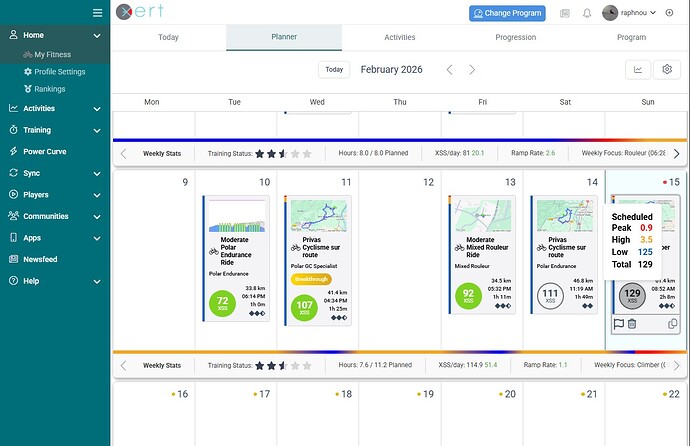690x446 pixels.
Task: Click the February 2026 month title
Action: pyautogui.click(x=391, y=69)
